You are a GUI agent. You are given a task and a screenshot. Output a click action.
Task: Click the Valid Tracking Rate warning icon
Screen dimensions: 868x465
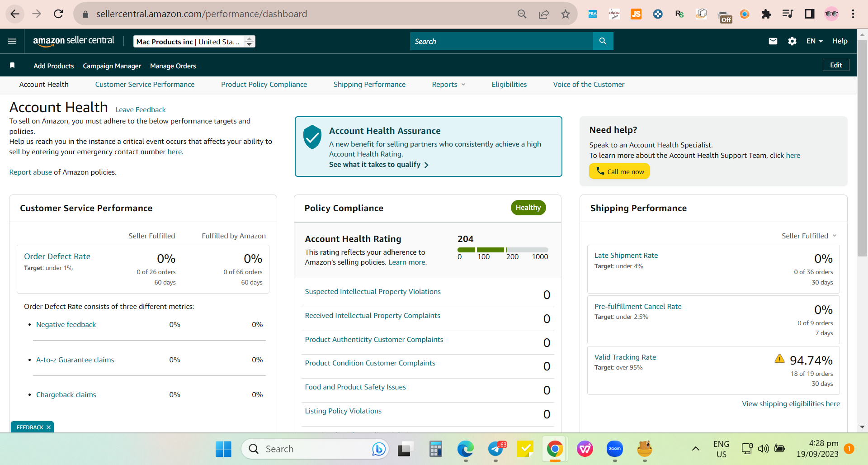tap(779, 359)
